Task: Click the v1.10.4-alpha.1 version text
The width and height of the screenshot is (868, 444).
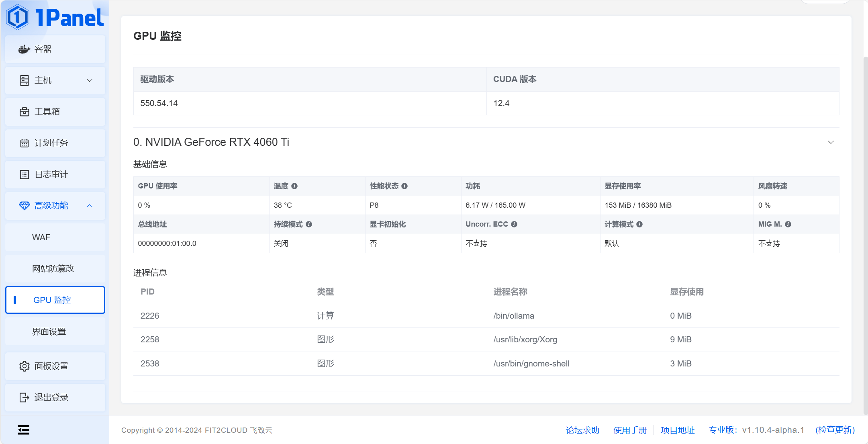Action: pos(773,430)
